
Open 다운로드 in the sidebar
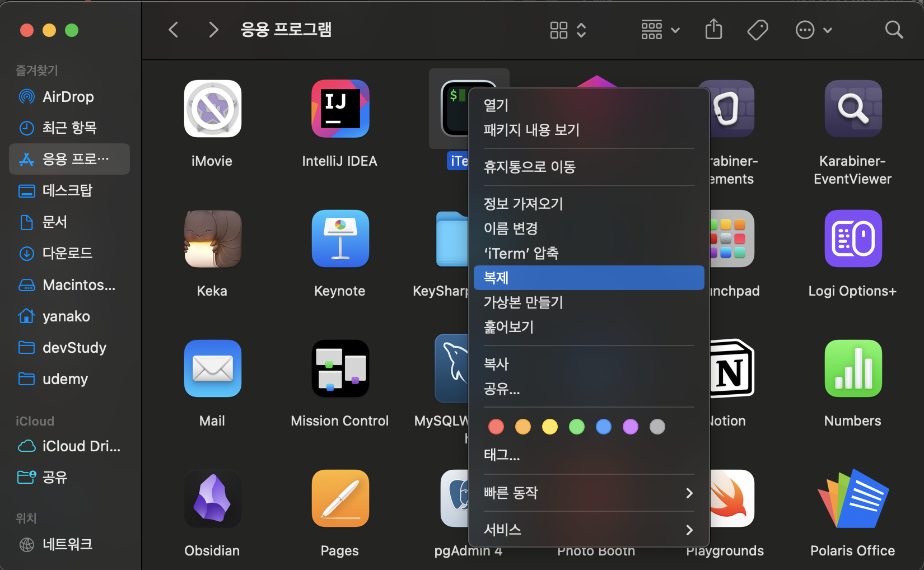69,253
